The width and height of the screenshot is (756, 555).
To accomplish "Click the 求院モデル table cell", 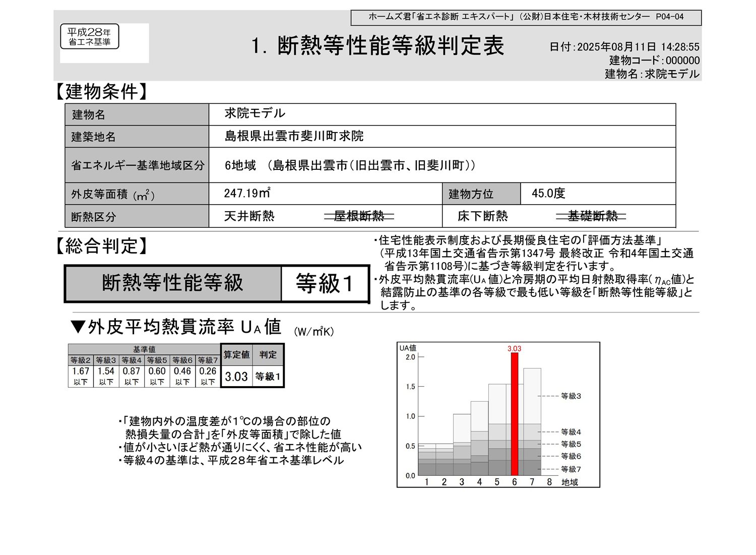I will pos(442,114).
